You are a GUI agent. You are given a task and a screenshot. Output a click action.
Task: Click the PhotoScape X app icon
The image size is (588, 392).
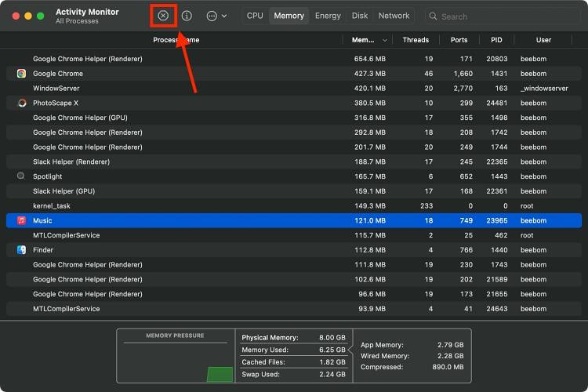[22, 103]
